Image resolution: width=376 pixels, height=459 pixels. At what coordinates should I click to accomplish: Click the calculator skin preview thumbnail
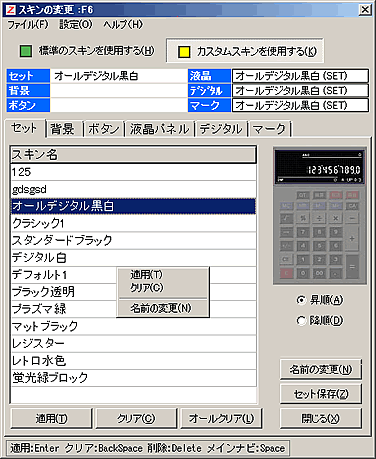pos(319,216)
